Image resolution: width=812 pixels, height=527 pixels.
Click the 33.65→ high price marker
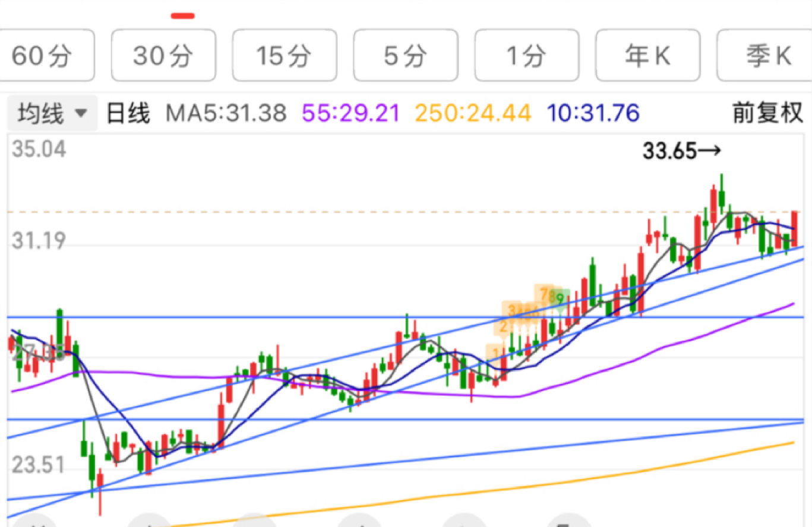click(x=681, y=152)
